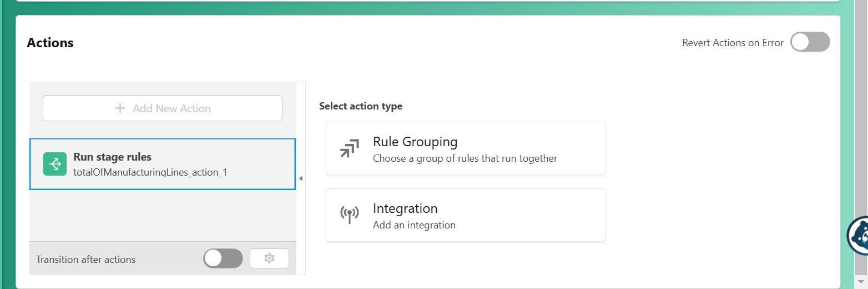
Task: Collapse the actions list panel arrow
Action: (x=301, y=178)
